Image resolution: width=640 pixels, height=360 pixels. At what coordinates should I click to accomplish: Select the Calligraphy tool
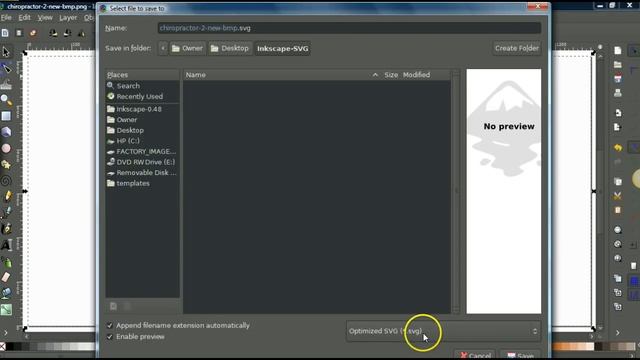6,229
